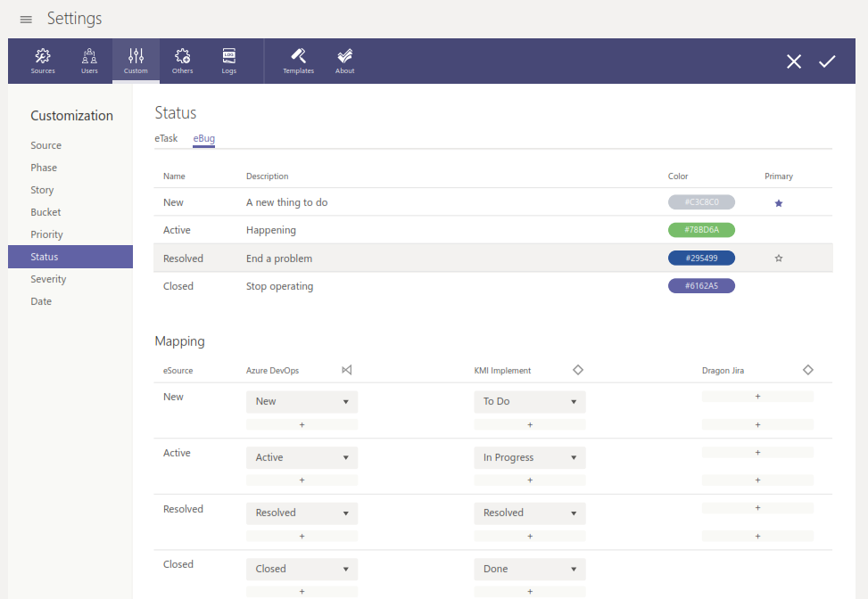Image resolution: width=868 pixels, height=599 pixels.
Task: Open the Azure DevOps Closed dropdown
Action: click(x=302, y=570)
